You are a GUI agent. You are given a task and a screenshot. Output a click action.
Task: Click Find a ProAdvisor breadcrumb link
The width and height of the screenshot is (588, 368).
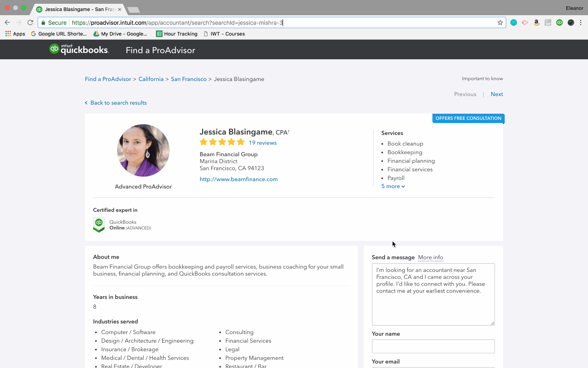click(108, 79)
